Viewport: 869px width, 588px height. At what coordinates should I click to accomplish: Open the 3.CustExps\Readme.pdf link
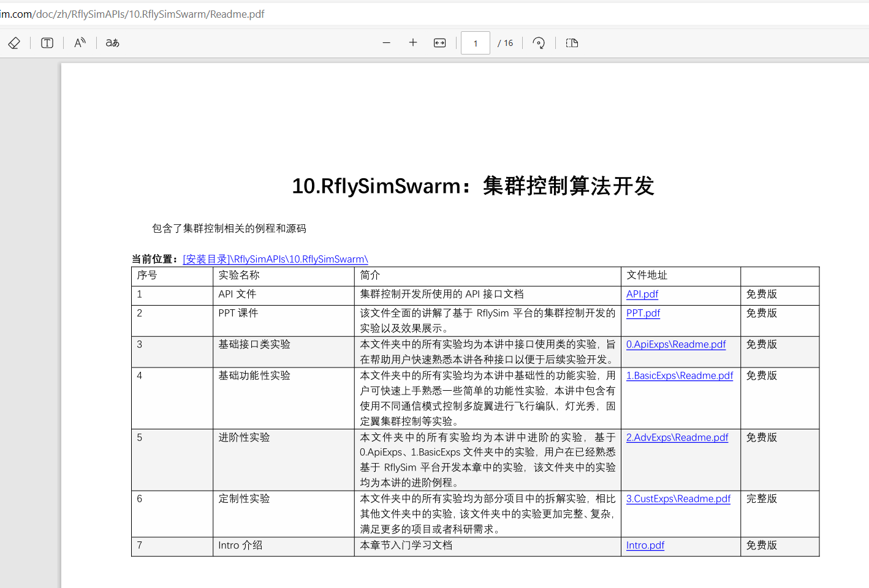coord(678,499)
